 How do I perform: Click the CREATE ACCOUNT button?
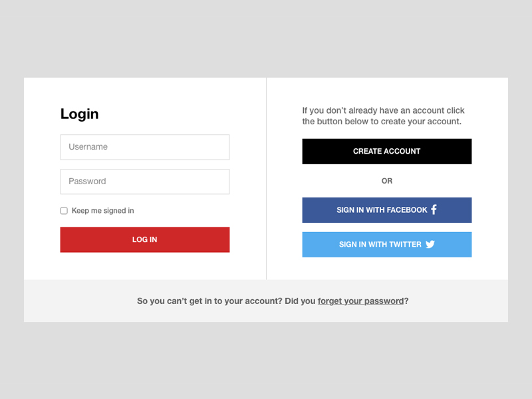[386, 151]
